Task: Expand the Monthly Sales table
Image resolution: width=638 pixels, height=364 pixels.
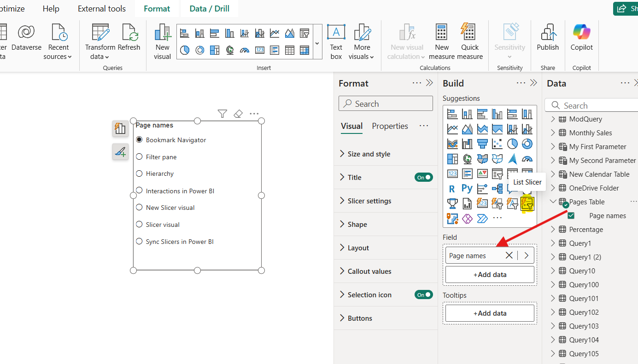Action: 552,133
